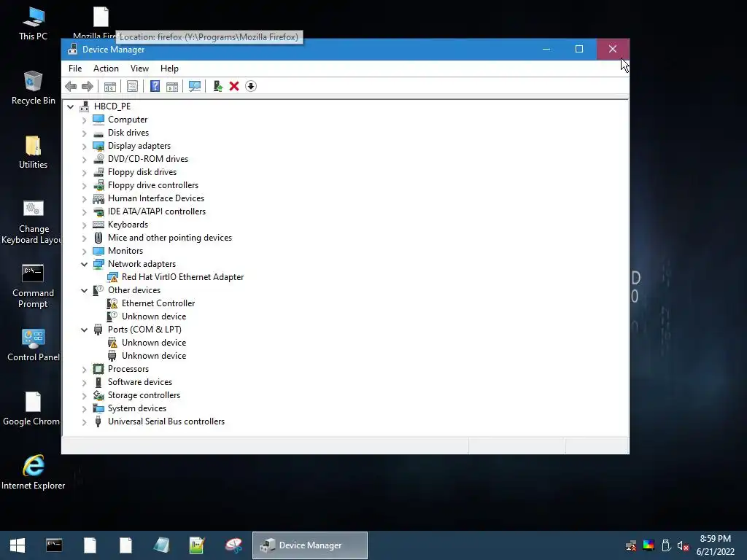This screenshot has width=747, height=560.
Task: Click the Storage controllers icon
Action: click(98, 395)
